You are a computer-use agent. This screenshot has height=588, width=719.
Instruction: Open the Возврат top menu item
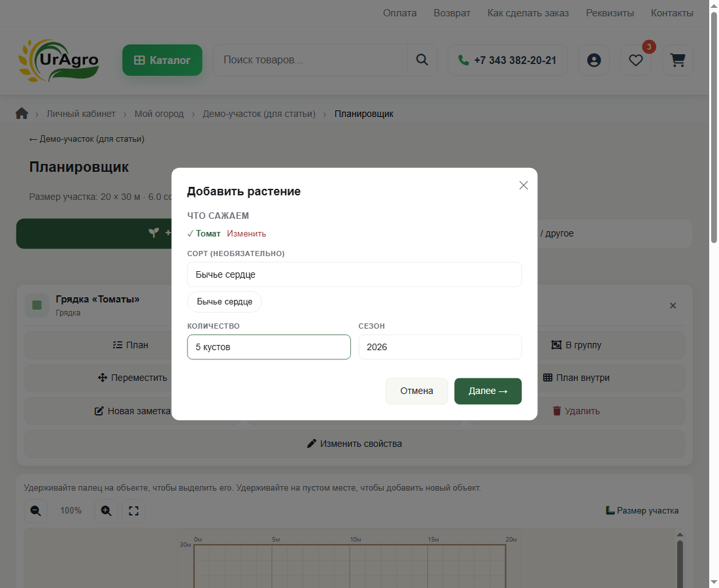(x=452, y=13)
